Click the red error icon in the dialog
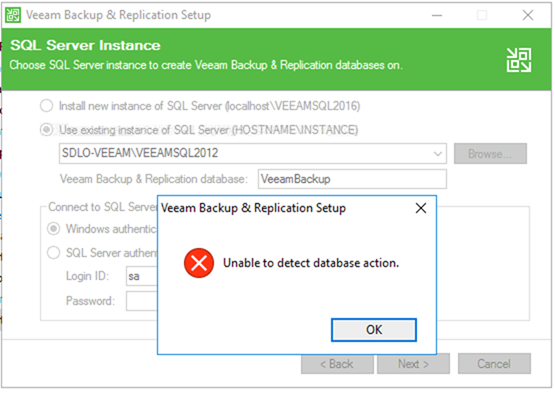 tap(199, 263)
